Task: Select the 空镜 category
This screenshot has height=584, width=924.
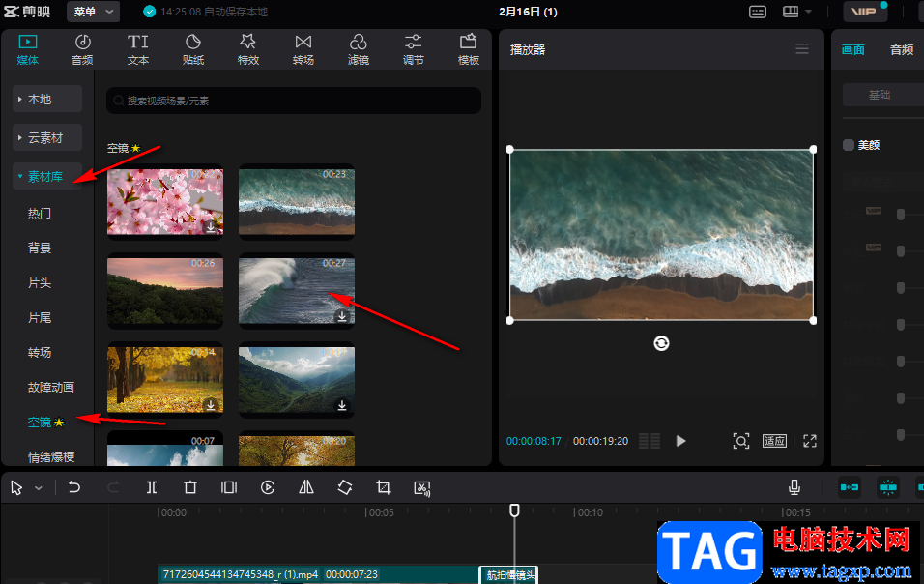Action: (x=45, y=422)
